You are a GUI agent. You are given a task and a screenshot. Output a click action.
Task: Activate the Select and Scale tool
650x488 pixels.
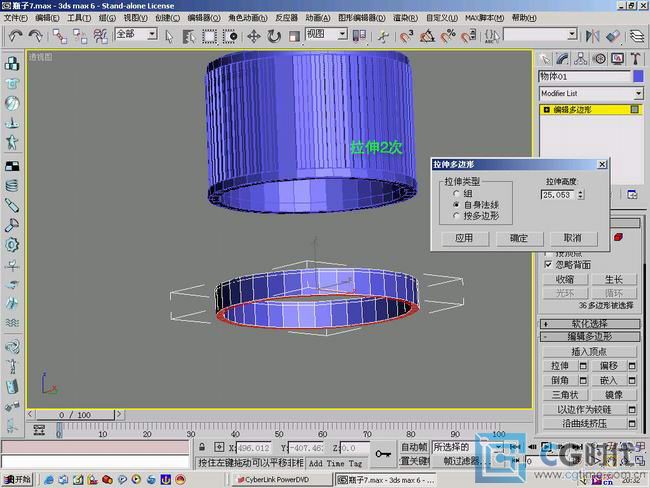pos(294,36)
